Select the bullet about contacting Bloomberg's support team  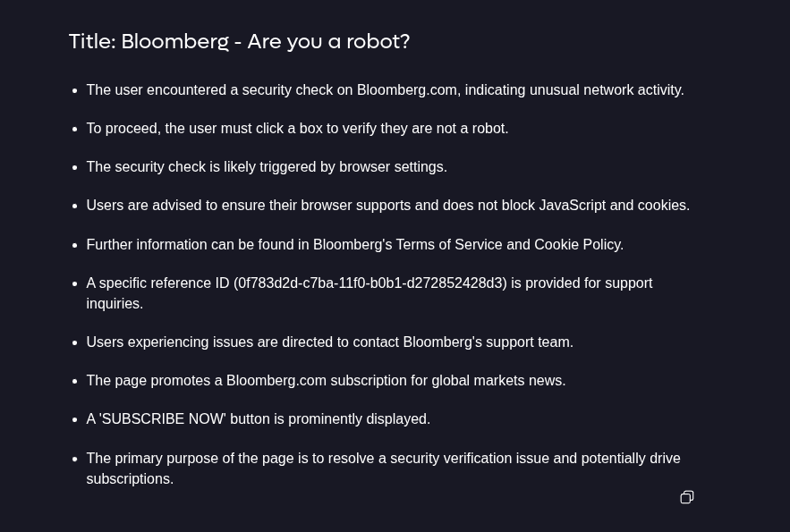click(329, 342)
